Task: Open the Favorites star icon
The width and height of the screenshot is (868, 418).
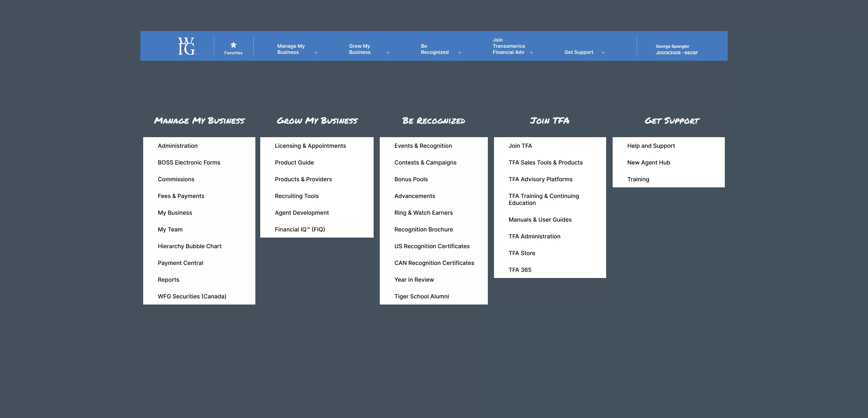Action: (233, 45)
